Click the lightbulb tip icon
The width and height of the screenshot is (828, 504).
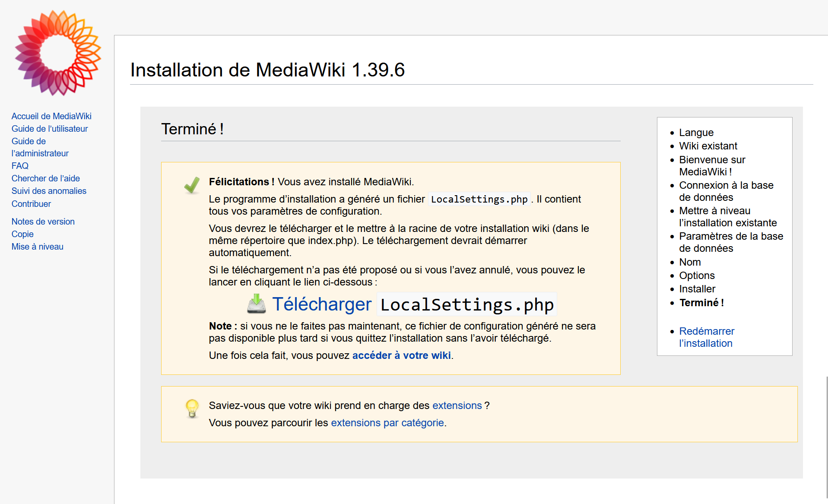[x=192, y=409]
